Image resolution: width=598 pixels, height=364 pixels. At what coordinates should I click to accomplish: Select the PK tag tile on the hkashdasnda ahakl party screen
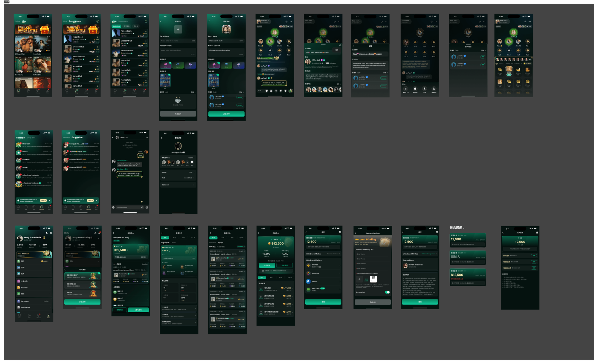coord(239,65)
